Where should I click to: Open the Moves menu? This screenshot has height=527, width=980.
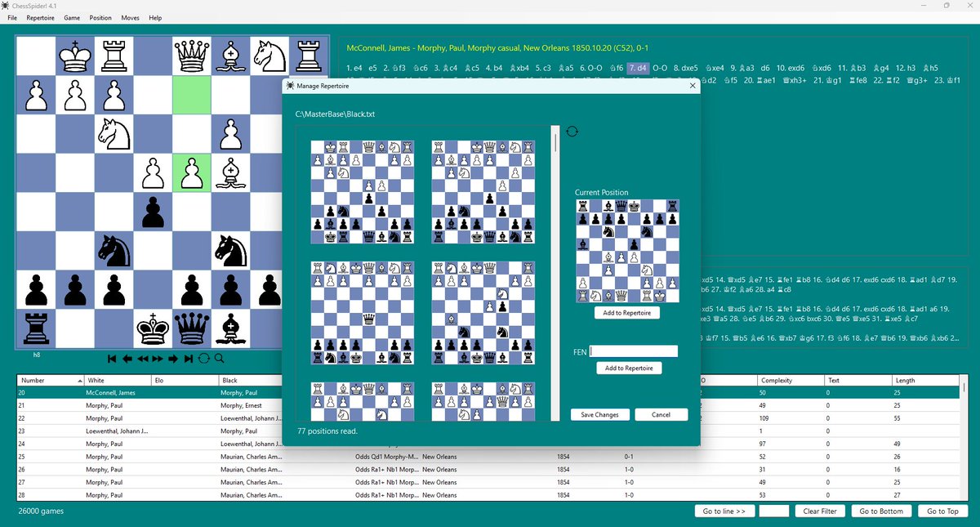click(130, 18)
